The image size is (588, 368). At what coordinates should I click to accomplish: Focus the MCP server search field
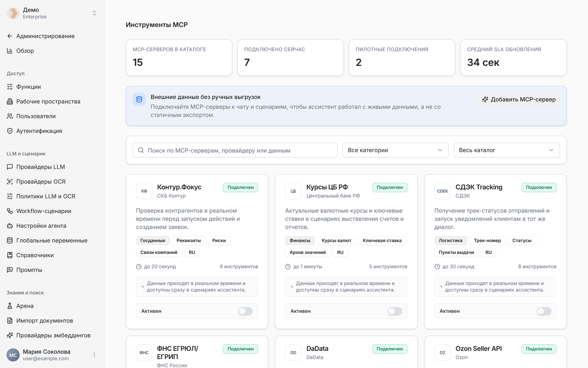pyautogui.click(x=235, y=150)
